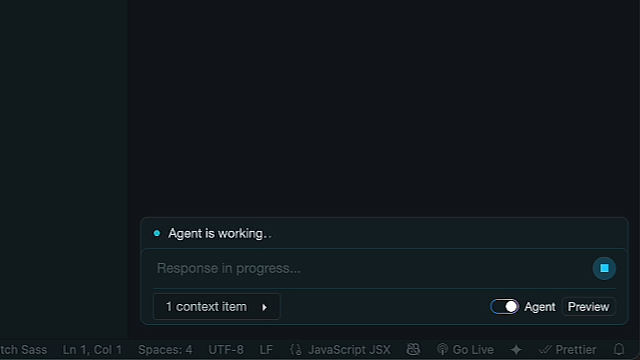Click the curly braces language status icon
Viewport: 640px width, 360px height.
(296, 349)
